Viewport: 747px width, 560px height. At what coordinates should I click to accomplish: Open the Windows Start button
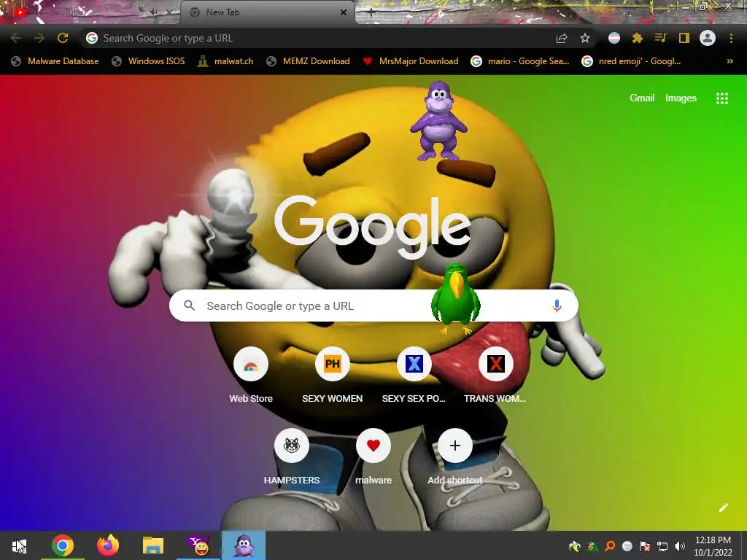(20, 545)
